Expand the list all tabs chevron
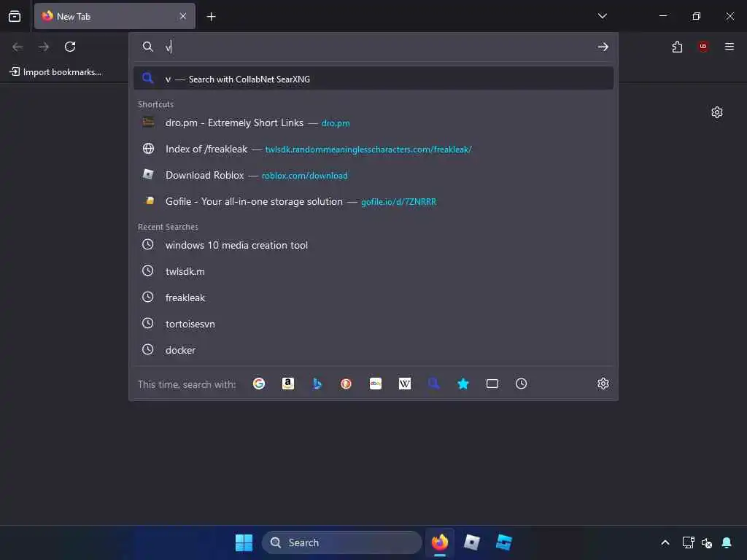 pos(602,16)
